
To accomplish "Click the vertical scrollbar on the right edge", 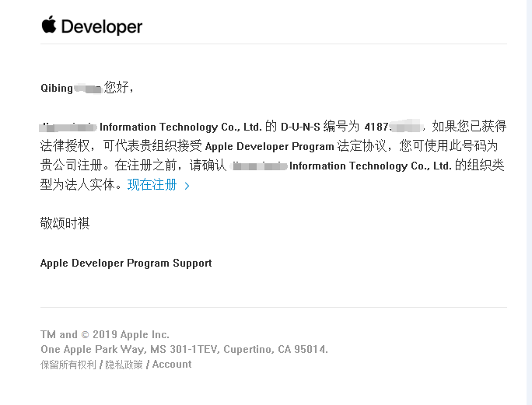I will coord(529,202).
